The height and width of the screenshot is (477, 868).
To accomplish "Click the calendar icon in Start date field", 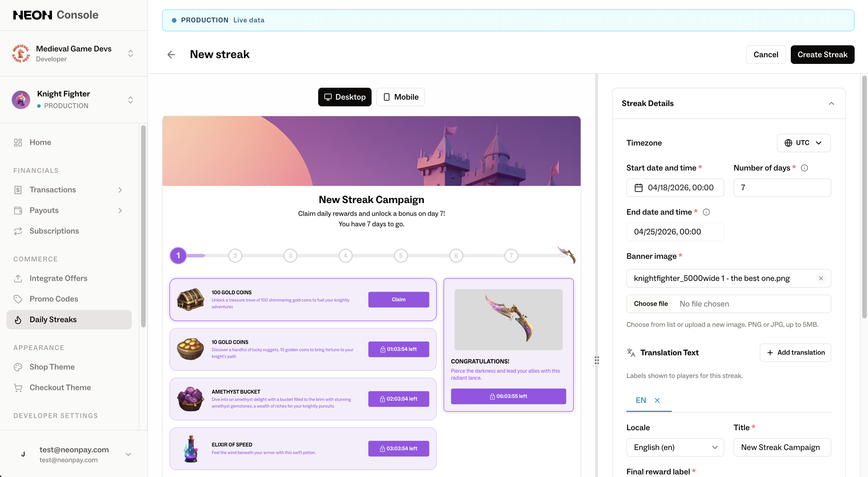I will pos(639,188).
